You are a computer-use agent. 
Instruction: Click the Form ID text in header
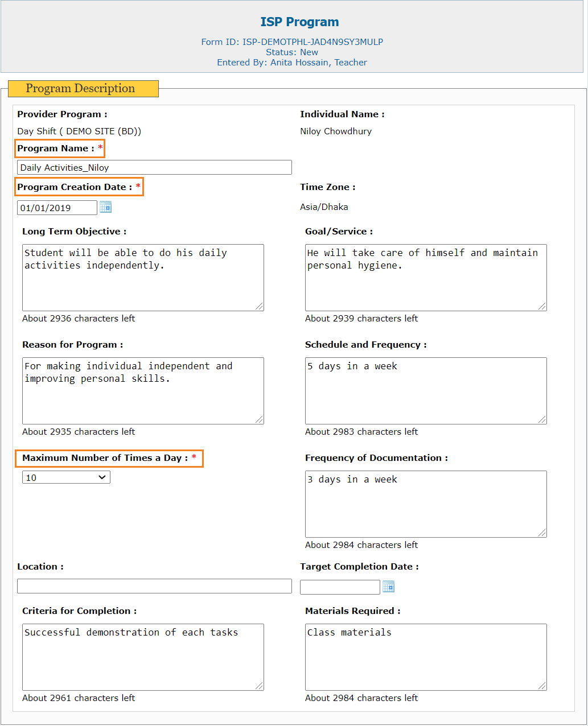pos(292,42)
